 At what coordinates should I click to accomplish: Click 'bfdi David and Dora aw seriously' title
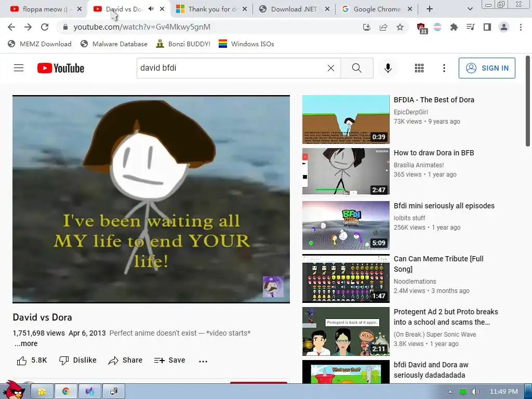(x=431, y=370)
